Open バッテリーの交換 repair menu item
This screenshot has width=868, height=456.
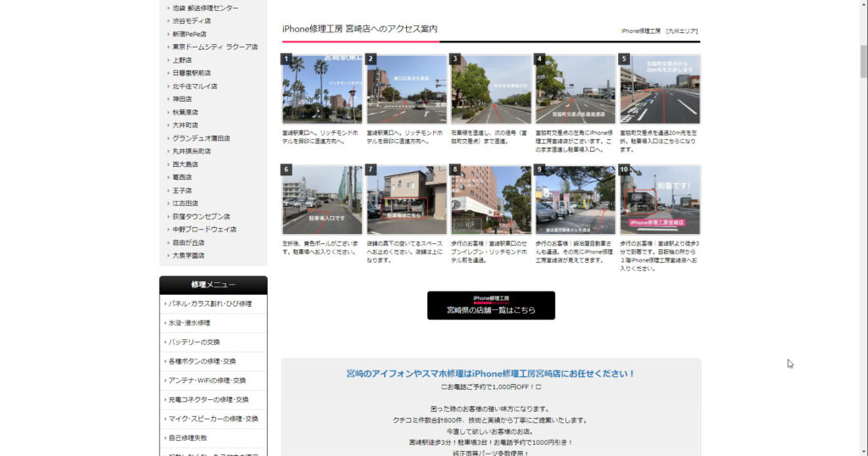click(x=213, y=342)
